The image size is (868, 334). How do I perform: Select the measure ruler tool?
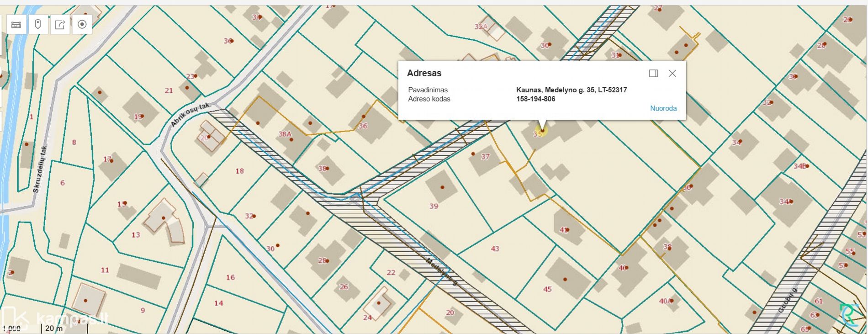click(16, 25)
